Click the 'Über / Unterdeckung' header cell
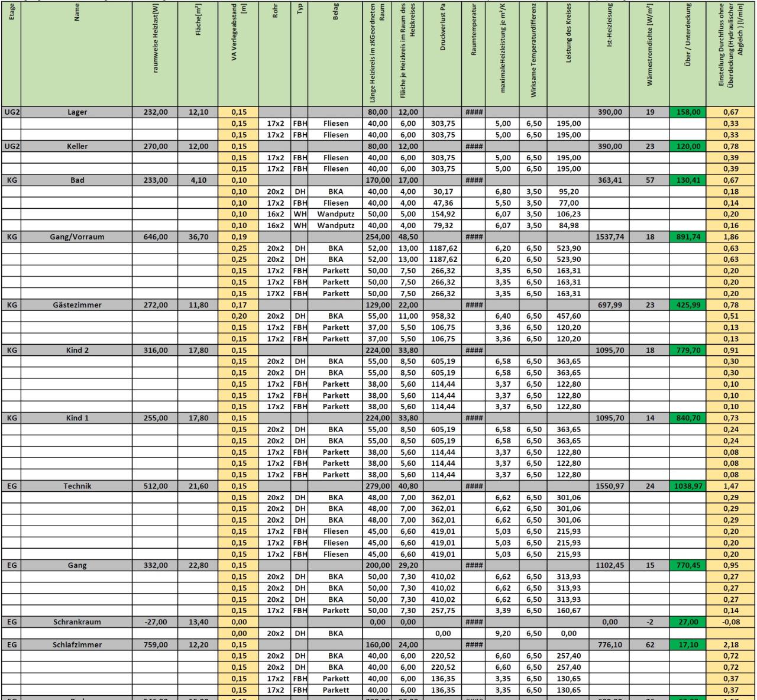757x700 pixels. (688, 53)
